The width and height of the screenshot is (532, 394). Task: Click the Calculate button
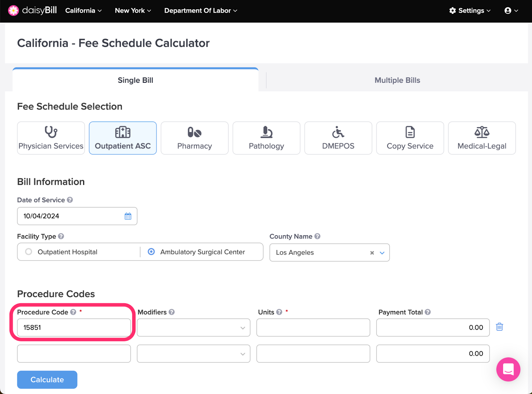coord(47,380)
